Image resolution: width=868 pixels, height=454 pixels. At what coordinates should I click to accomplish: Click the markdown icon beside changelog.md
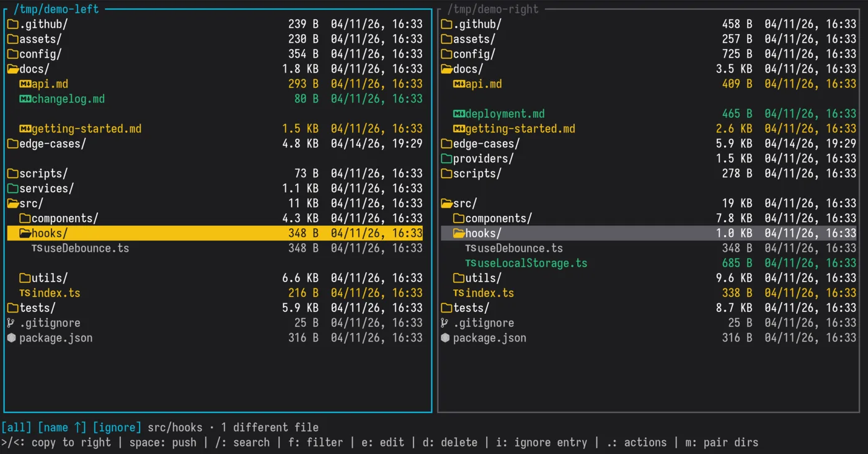point(25,99)
